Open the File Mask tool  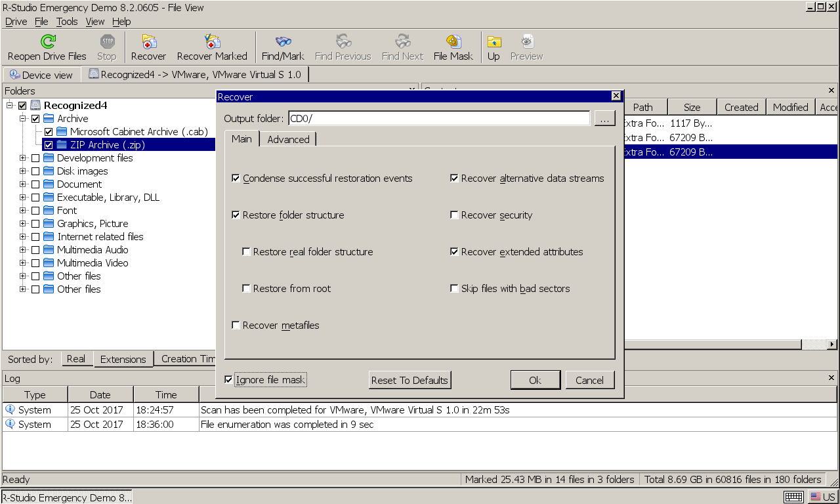point(453,42)
